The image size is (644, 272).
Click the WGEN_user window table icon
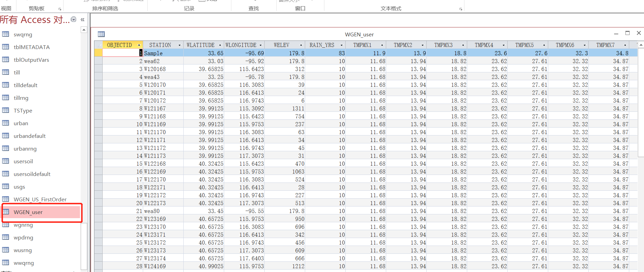[x=101, y=34]
